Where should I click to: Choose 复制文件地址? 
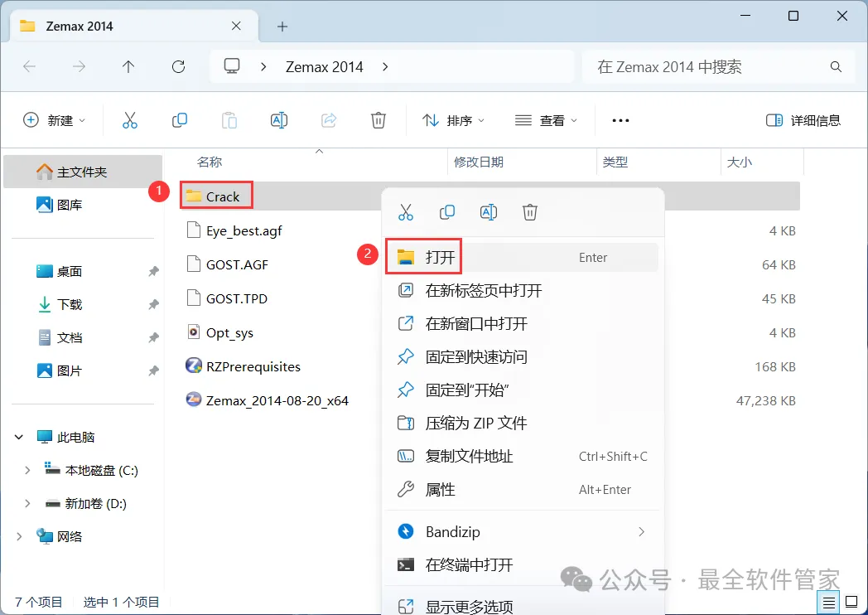[522, 457]
